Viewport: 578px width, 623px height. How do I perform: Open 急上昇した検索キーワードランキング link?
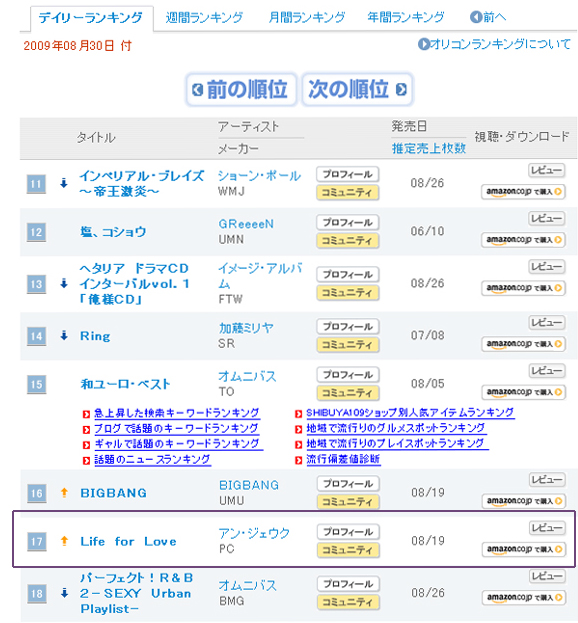click(x=177, y=413)
